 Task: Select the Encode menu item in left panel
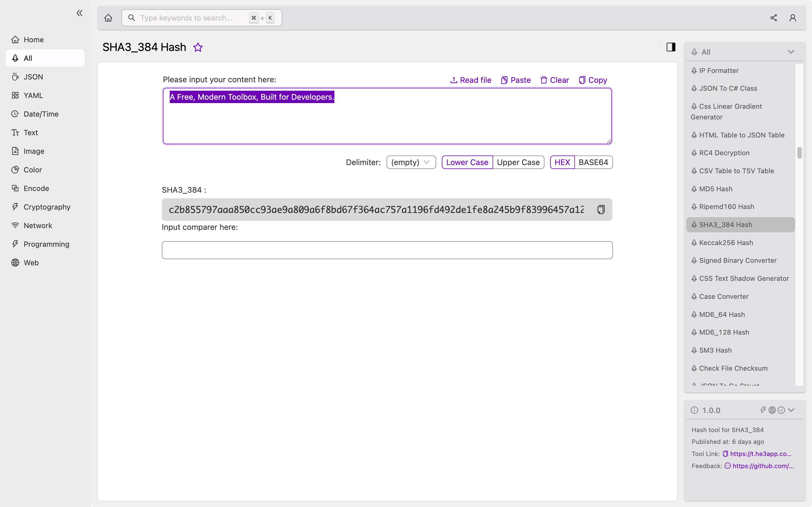[36, 188]
